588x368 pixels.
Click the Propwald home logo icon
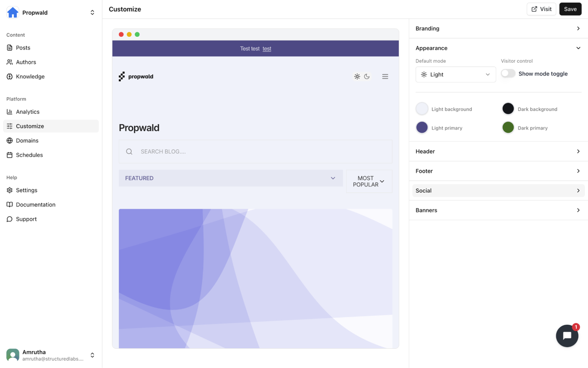13,12
